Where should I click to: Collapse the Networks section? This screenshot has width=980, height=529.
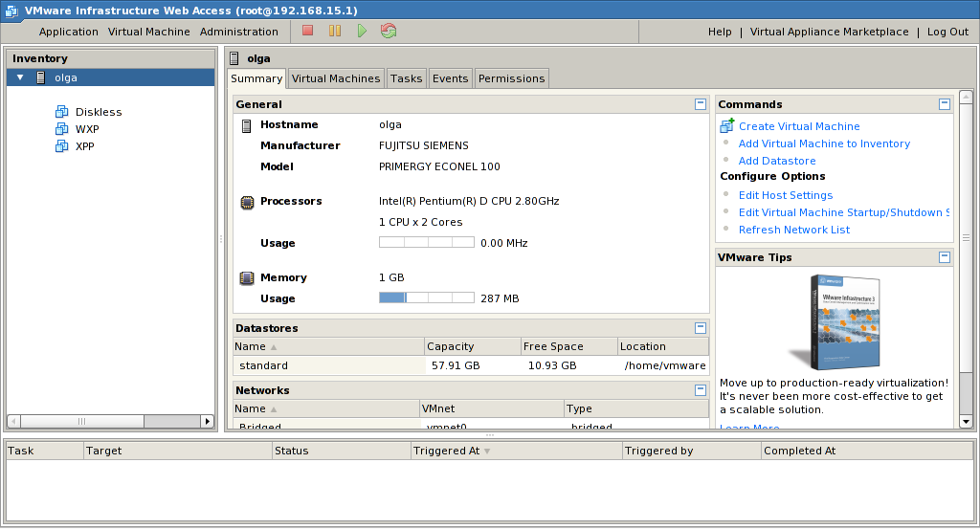tap(700, 389)
